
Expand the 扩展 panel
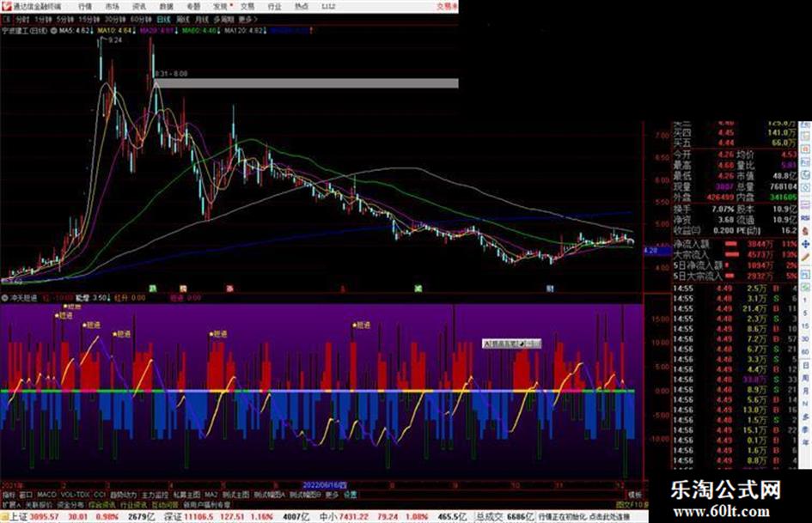tap(11, 504)
